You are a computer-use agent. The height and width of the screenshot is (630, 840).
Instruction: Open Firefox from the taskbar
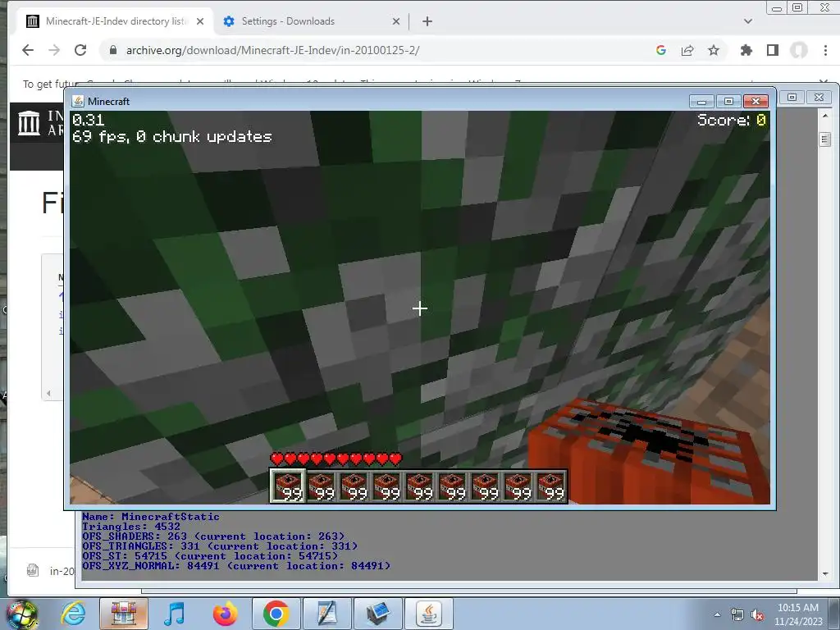pos(226,614)
